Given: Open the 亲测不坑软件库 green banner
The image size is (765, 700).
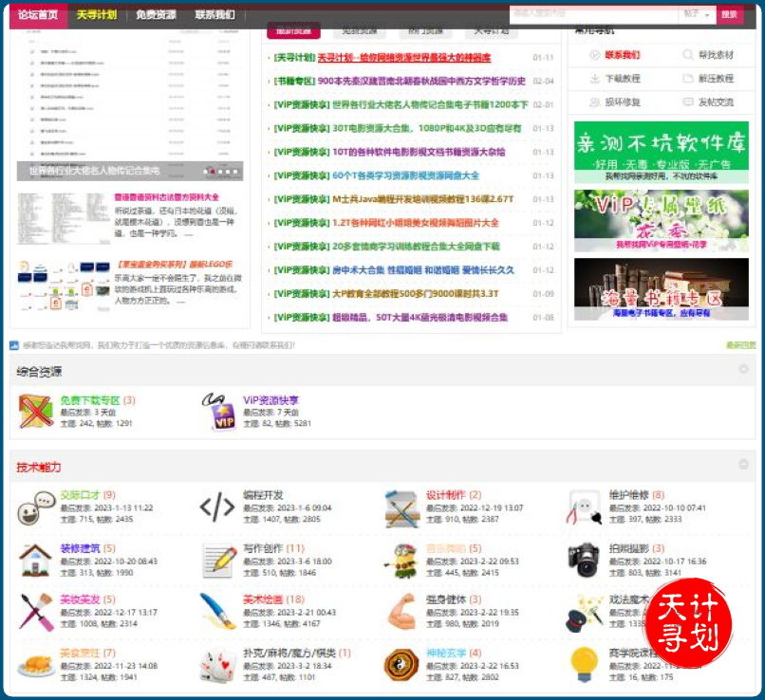Looking at the screenshot, I should tap(661, 151).
